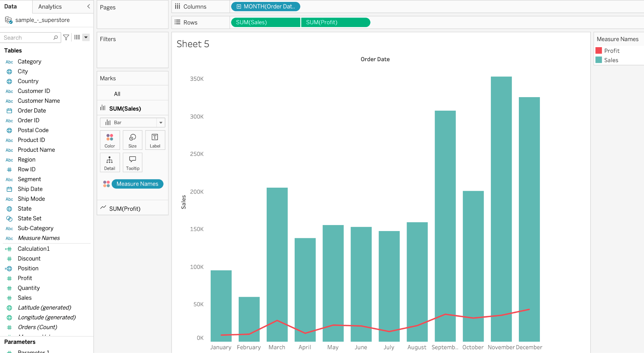This screenshot has height=353, width=644.
Task: Open the Label marks card button
Action: click(155, 140)
